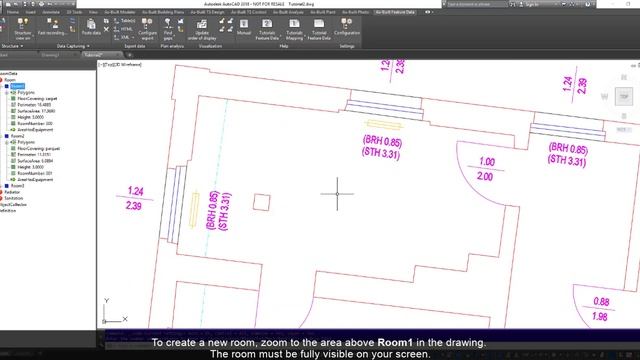Open Tutorials Mapping dropdown
640x360 pixels.
pyautogui.click(x=294, y=29)
